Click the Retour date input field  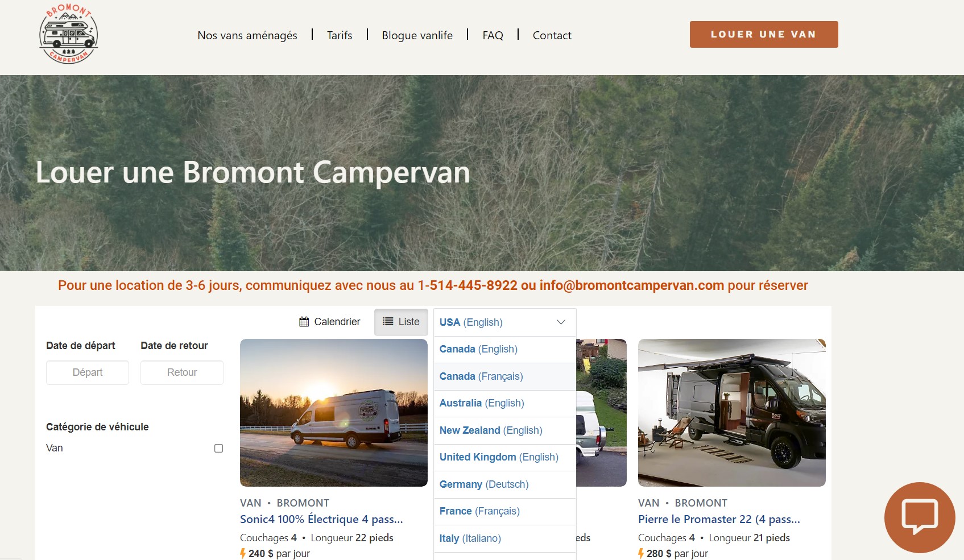[x=182, y=372]
